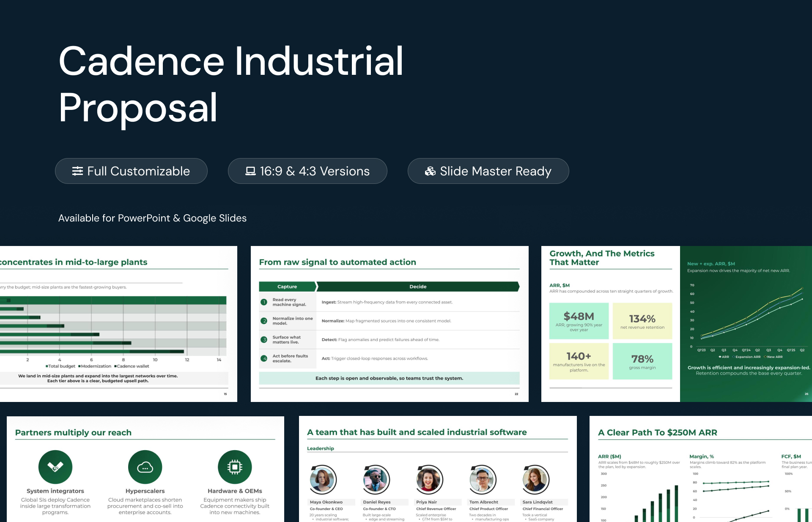Click the 'Act:' row description text
The image size is (812, 522).
tap(375, 358)
